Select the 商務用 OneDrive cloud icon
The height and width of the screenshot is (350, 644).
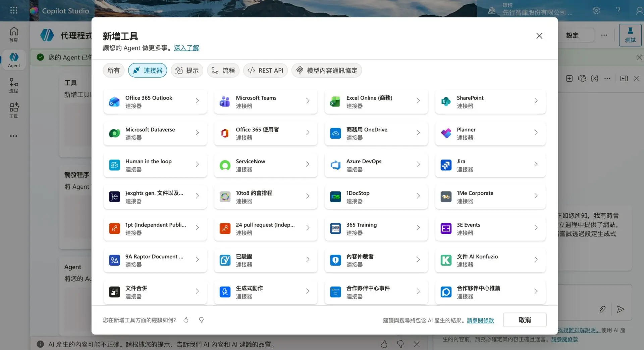pos(335,133)
